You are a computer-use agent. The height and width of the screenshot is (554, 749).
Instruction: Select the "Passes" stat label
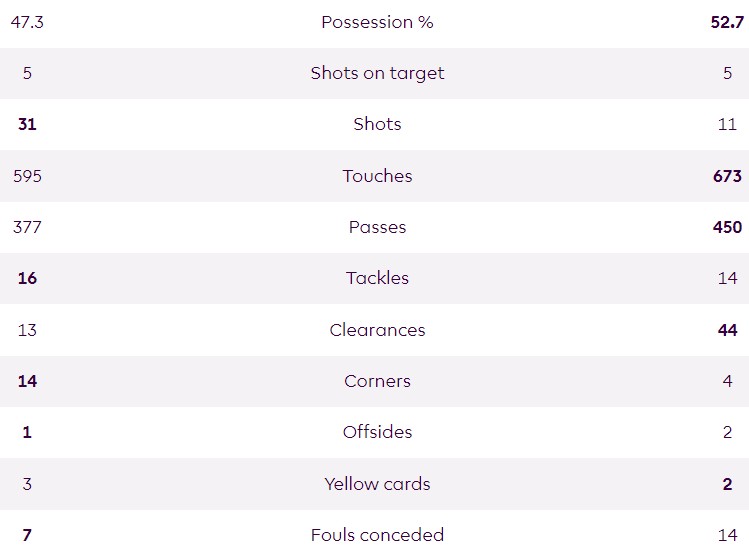pyautogui.click(x=377, y=227)
